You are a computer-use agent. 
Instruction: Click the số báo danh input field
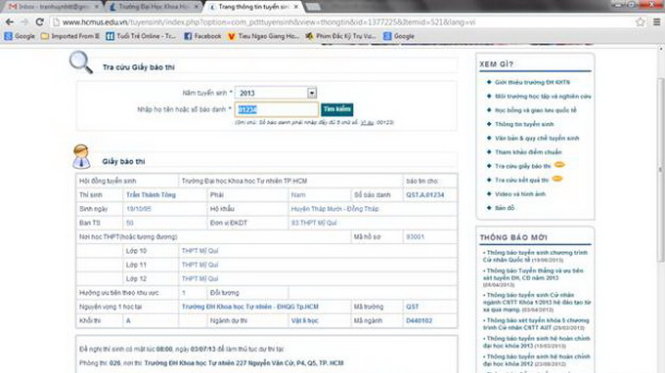[277, 109]
